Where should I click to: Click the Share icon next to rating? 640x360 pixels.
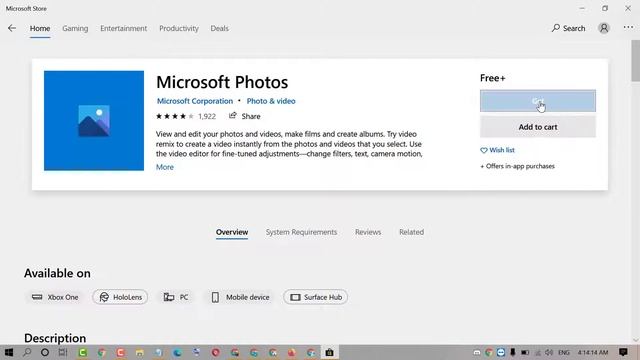click(x=233, y=116)
